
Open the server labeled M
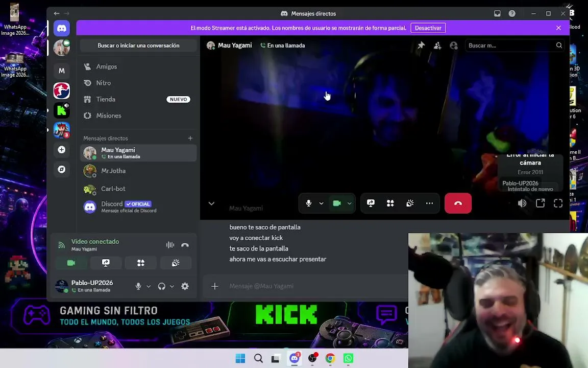[61, 71]
